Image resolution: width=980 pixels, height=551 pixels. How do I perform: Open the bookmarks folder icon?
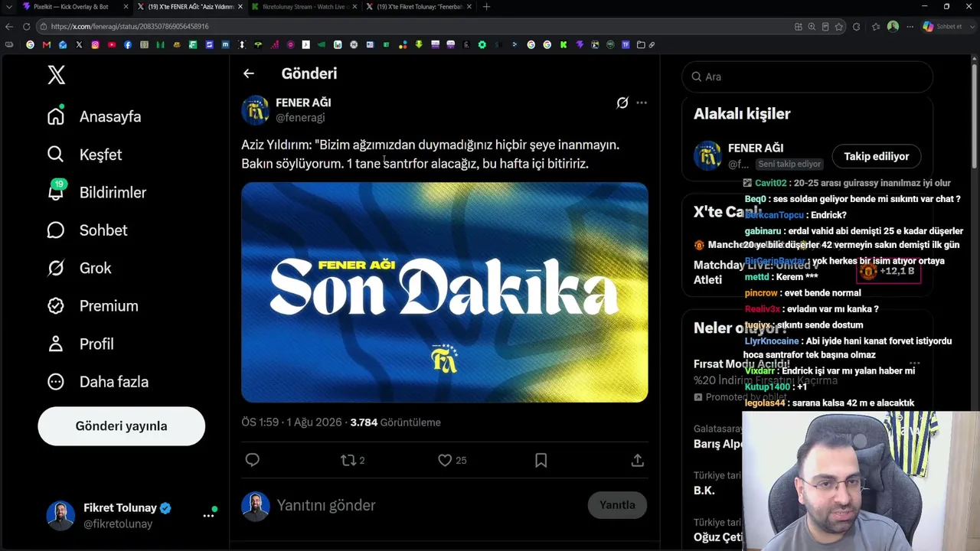pos(641,45)
